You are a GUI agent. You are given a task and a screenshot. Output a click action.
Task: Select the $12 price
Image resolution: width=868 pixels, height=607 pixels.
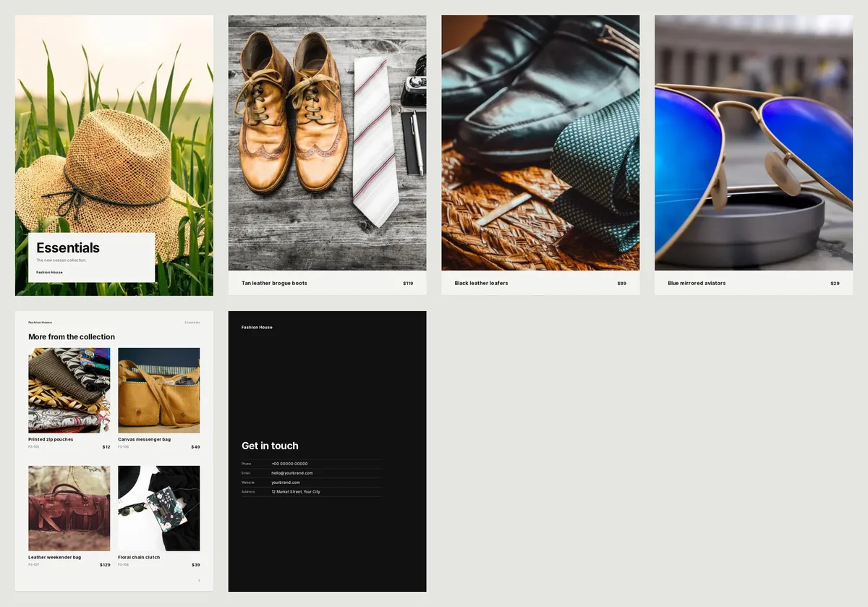tap(106, 447)
